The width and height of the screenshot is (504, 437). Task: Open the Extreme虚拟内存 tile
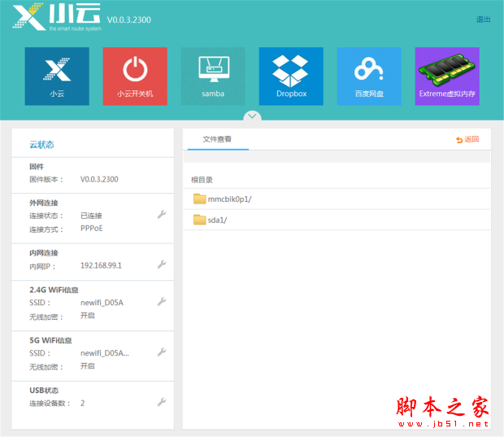447,76
